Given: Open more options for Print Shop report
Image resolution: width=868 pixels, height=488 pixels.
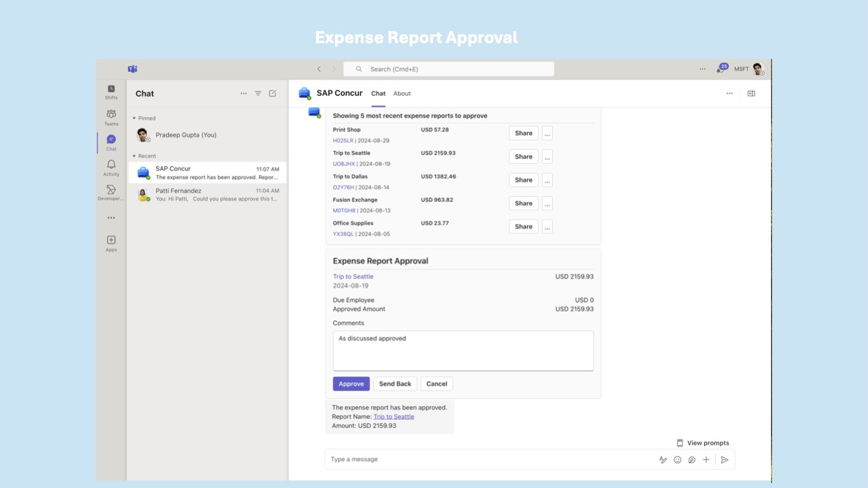Looking at the screenshot, I should tap(547, 133).
